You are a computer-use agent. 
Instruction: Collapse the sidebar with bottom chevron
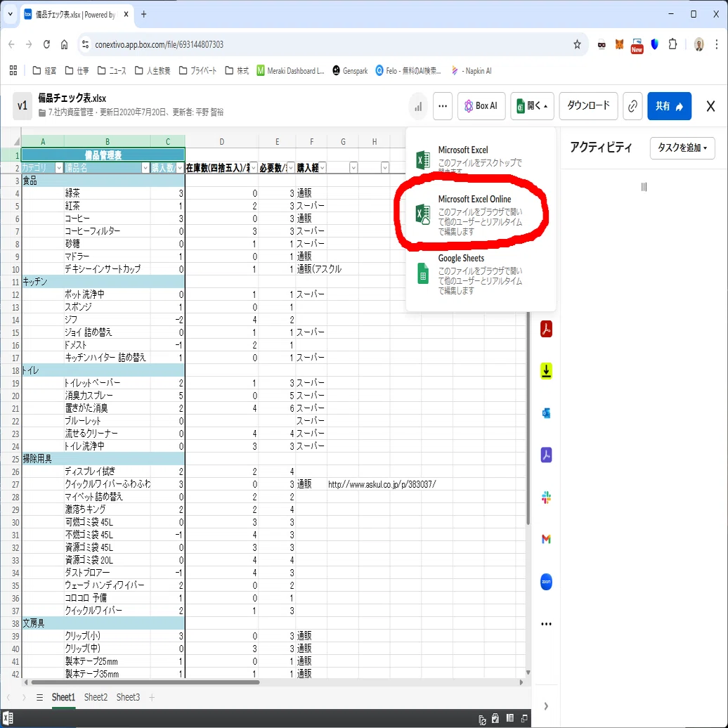coord(546,706)
